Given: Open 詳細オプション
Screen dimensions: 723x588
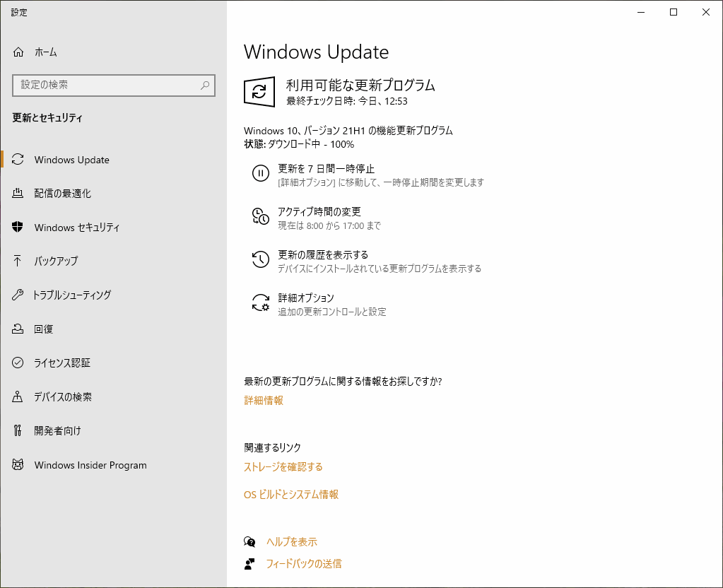Looking at the screenshot, I should (x=306, y=298).
